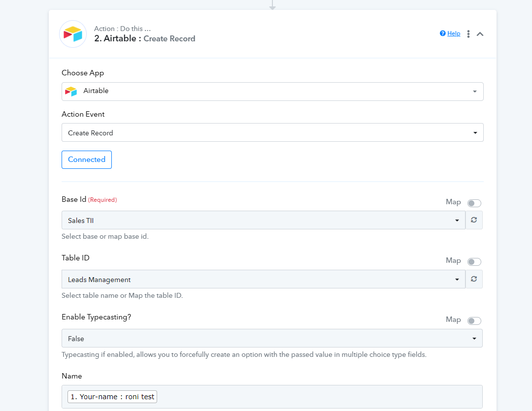This screenshot has width=532, height=411.
Task: Open the Choose App dropdown
Action: pos(272,92)
